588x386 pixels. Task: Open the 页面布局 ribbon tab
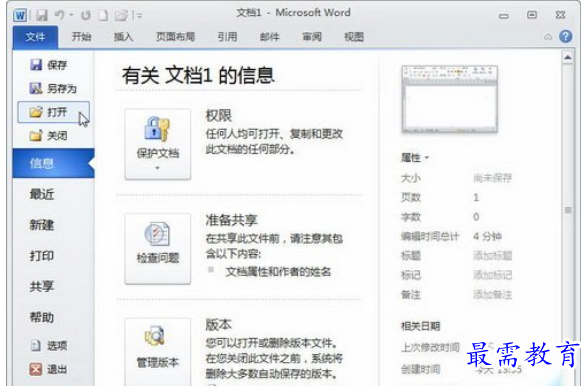176,37
